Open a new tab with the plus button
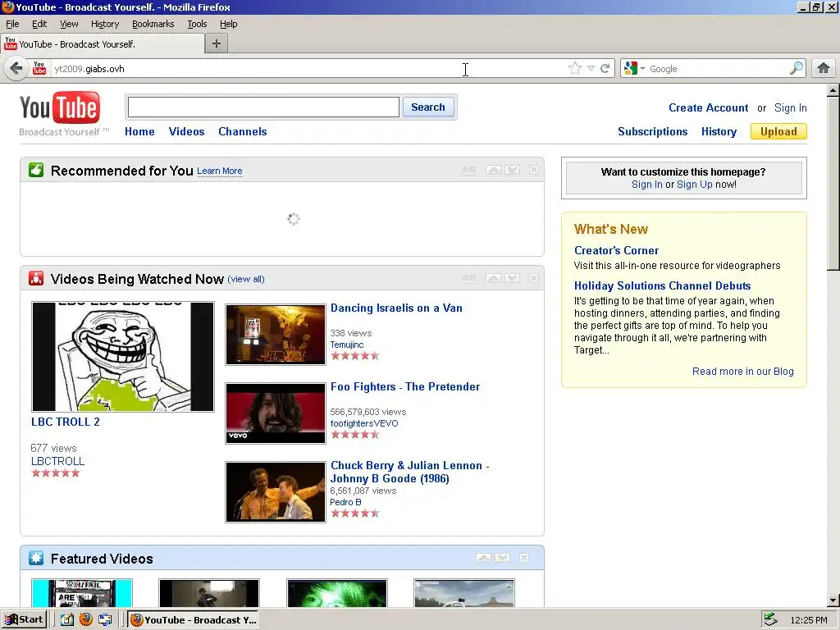840x630 pixels. click(x=217, y=44)
